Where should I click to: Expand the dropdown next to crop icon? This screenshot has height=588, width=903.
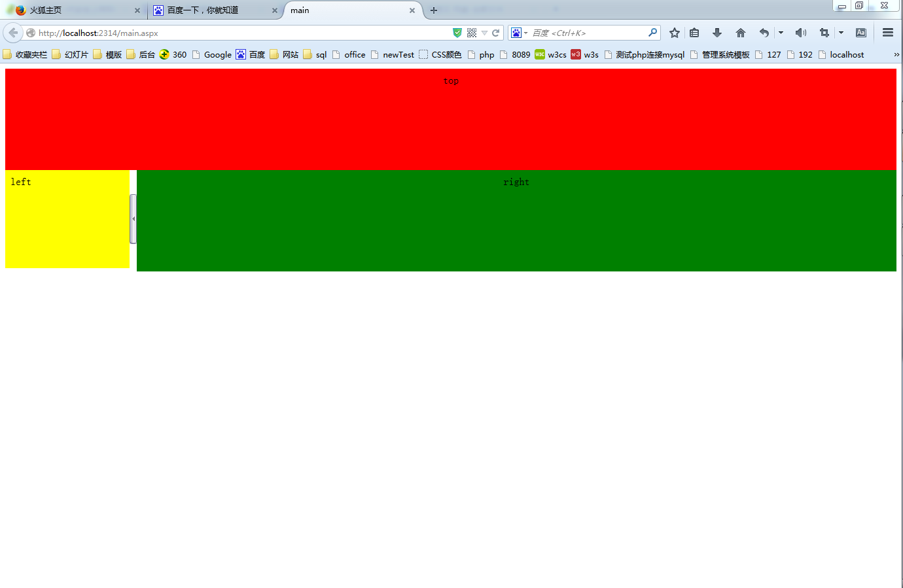click(x=841, y=33)
